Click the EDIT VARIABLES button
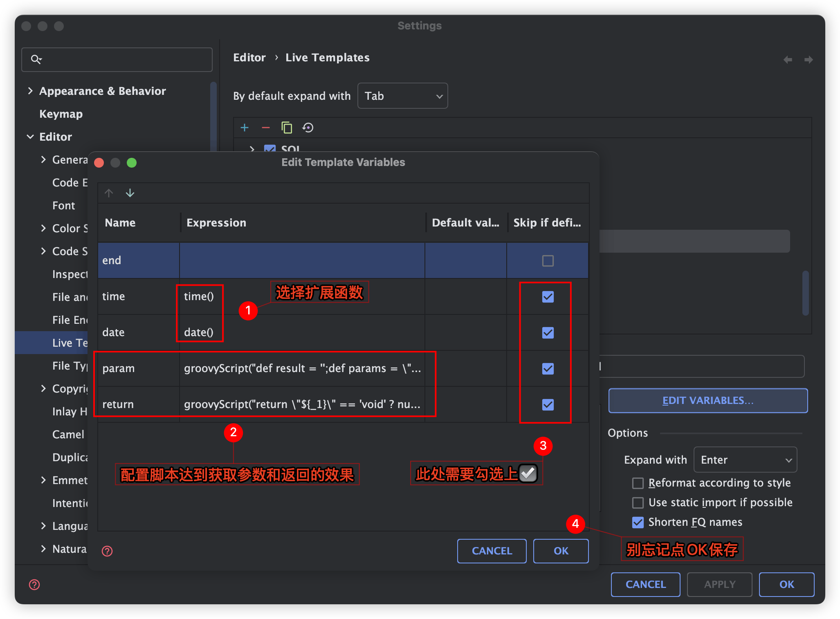The height and width of the screenshot is (619, 840). point(708,401)
